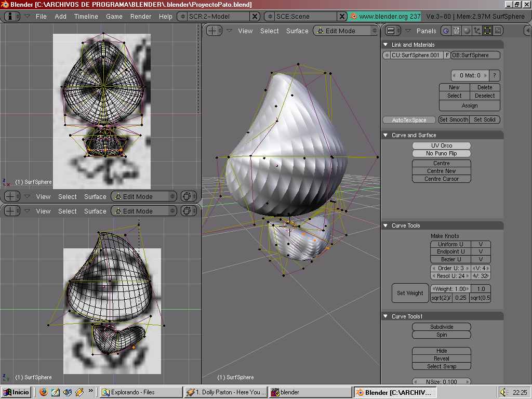
Task: Adjust the Weight: 1.00 number field
Action: [450, 289]
